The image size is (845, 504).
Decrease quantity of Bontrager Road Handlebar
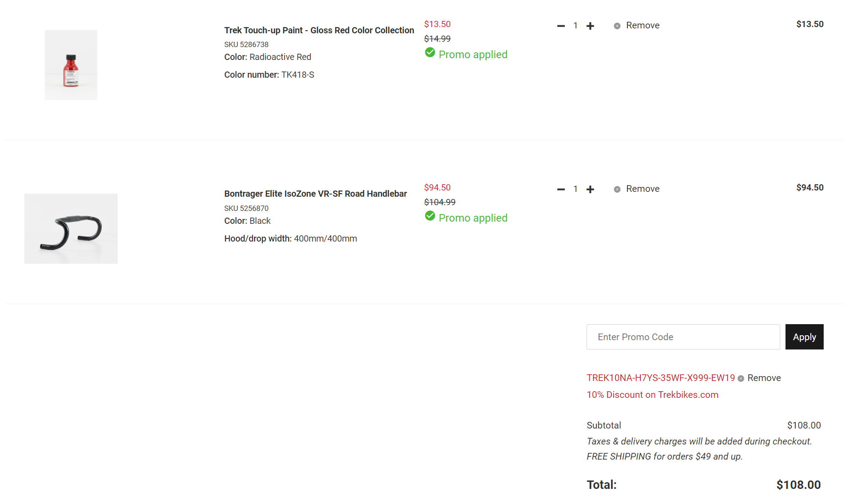click(561, 190)
